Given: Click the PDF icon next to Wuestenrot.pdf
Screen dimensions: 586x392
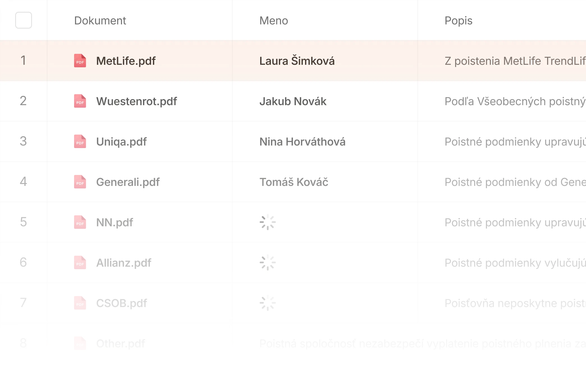Looking at the screenshot, I should [80, 101].
